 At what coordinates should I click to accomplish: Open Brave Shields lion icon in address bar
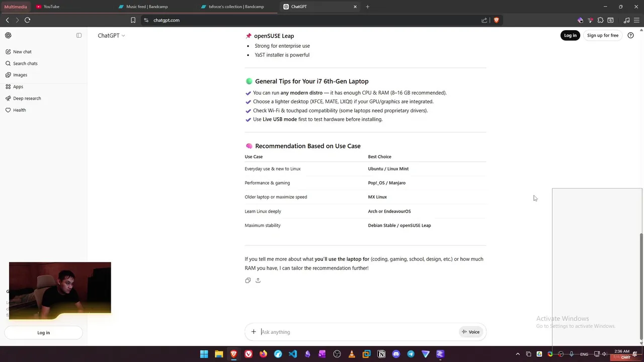click(496, 20)
